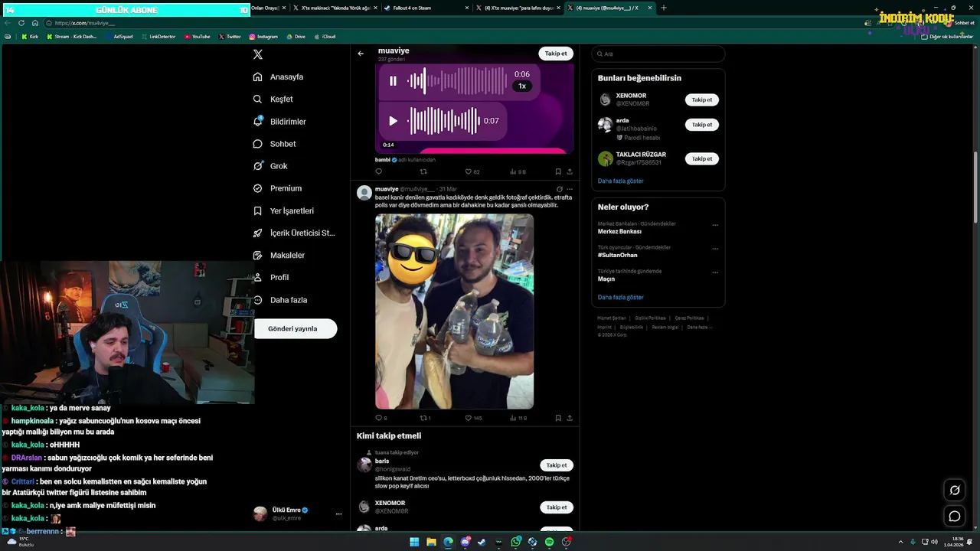This screenshot has width=980, height=551.
Task: Open floating Grok button
Action: (x=955, y=491)
